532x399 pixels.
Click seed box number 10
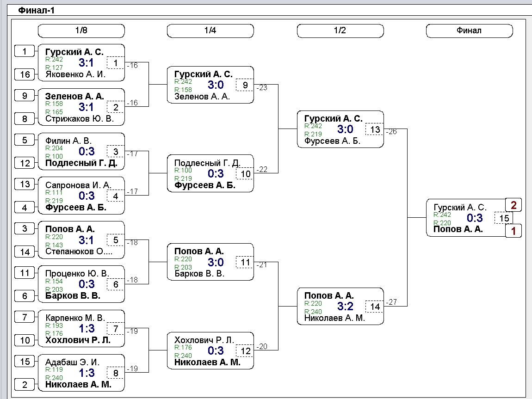pos(25,340)
